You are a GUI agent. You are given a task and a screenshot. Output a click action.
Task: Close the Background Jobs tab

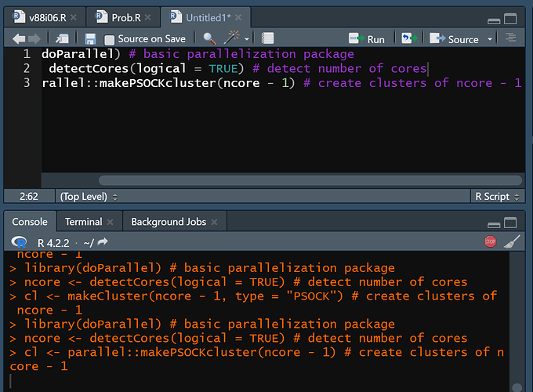214,222
